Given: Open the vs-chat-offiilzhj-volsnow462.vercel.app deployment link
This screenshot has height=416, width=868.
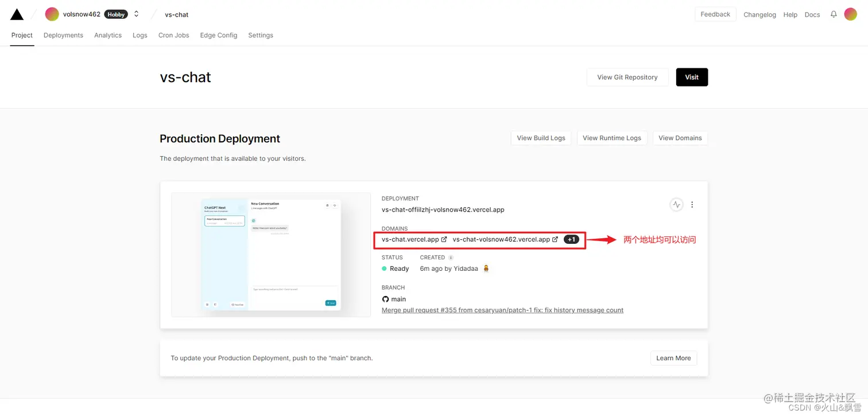Looking at the screenshot, I should click(443, 209).
